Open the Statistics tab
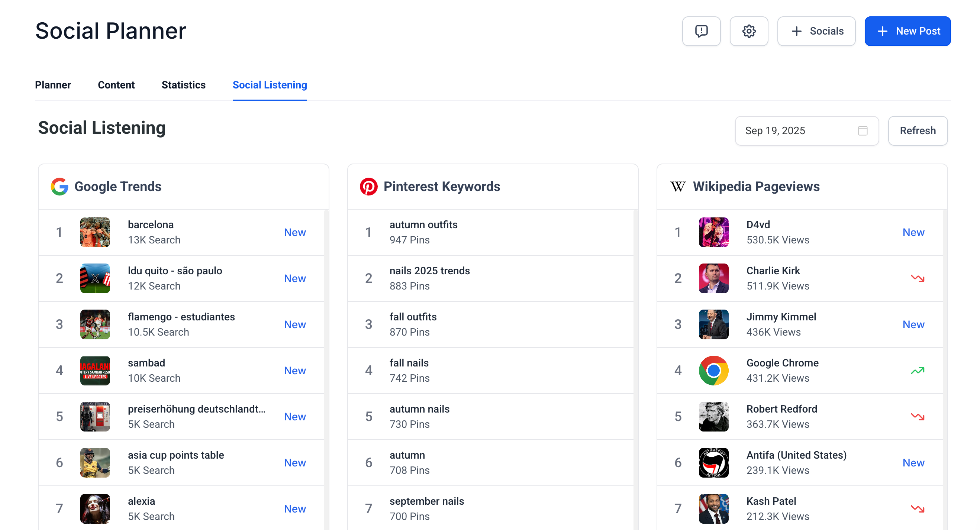The width and height of the screenshot is (980, 530). point(183,85)
